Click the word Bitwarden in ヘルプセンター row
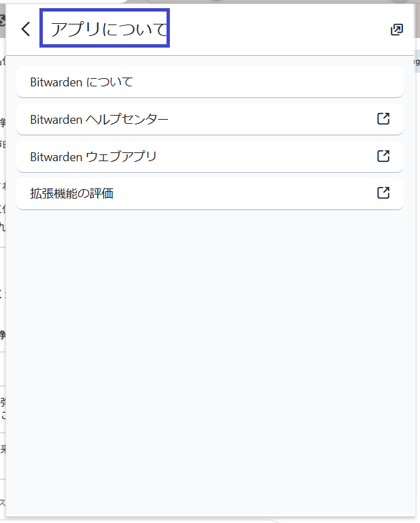 56,120
